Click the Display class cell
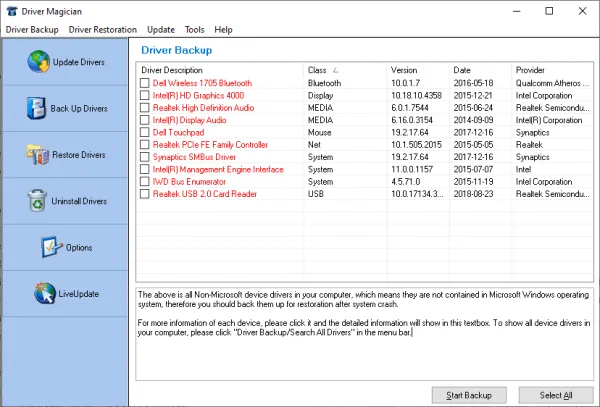The height and width of the screenshot is (407, 600). point(320,95)
